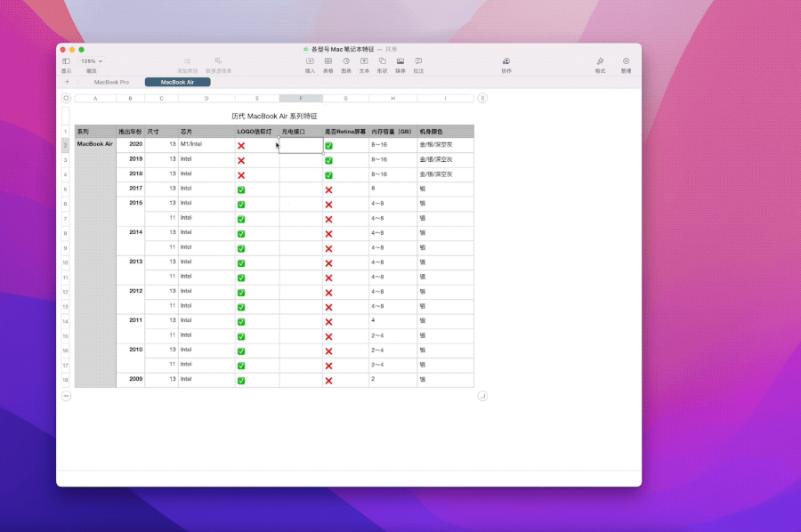
Task: Open the 媒体 media icon
Action: pyautogui.click(x=400, y=61)
